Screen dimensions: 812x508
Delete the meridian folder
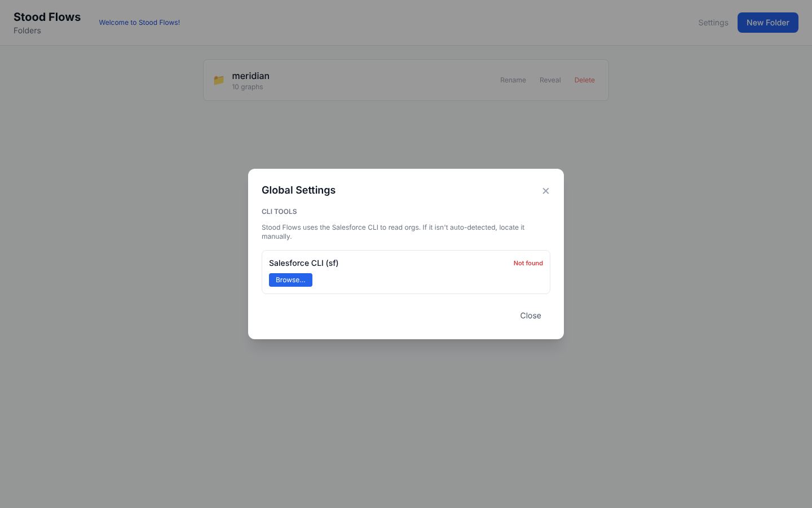(x=585, y=80)
